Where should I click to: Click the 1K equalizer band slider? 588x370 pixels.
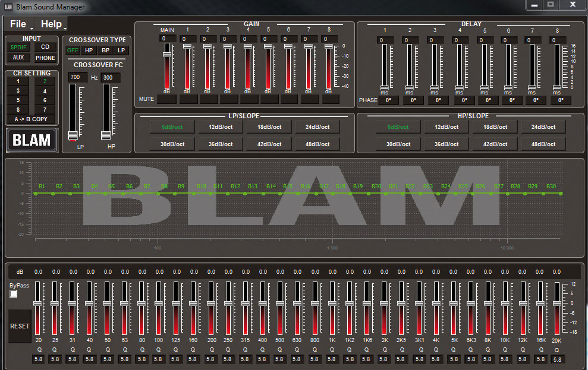pos(332,304)
